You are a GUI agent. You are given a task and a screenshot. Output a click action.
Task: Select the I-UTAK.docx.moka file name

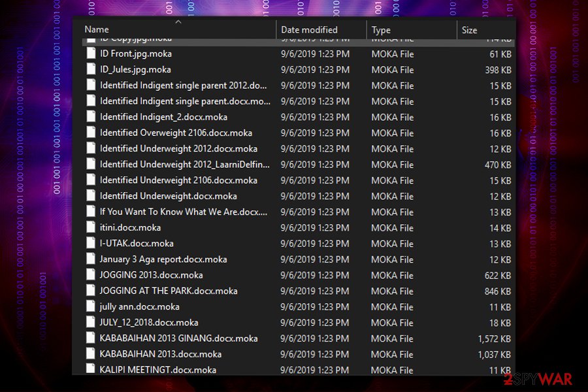coord(137,244)
